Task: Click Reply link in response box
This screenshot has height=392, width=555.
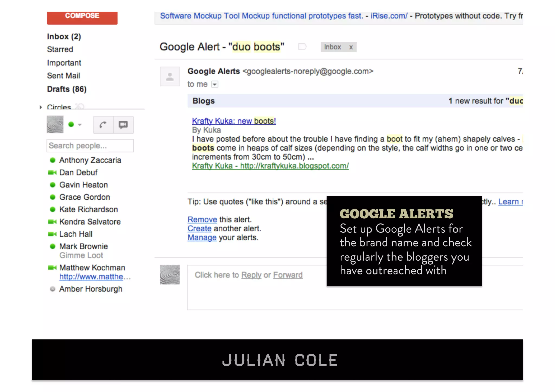Action: (x=251, y=275)
